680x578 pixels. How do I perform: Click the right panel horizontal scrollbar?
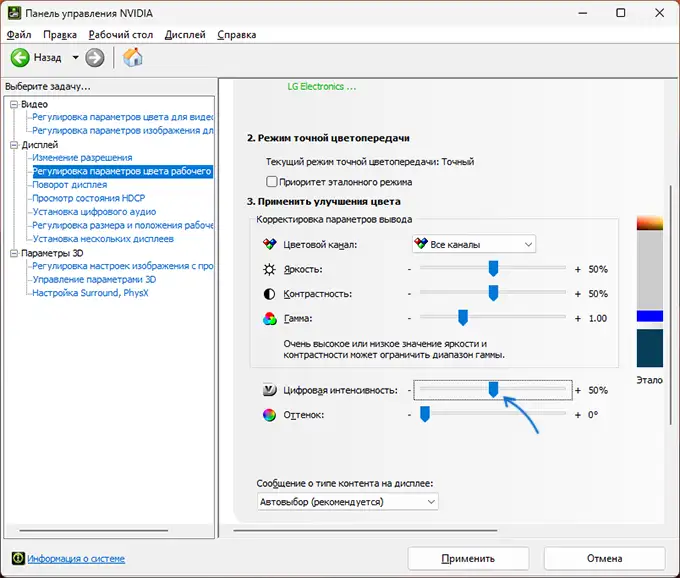[x=365, y=530]
